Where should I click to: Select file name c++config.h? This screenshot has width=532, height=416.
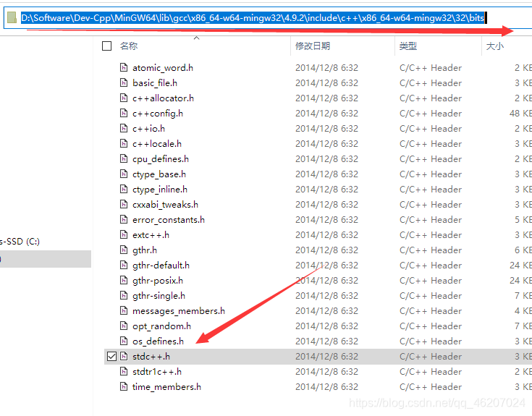(158, 114)
